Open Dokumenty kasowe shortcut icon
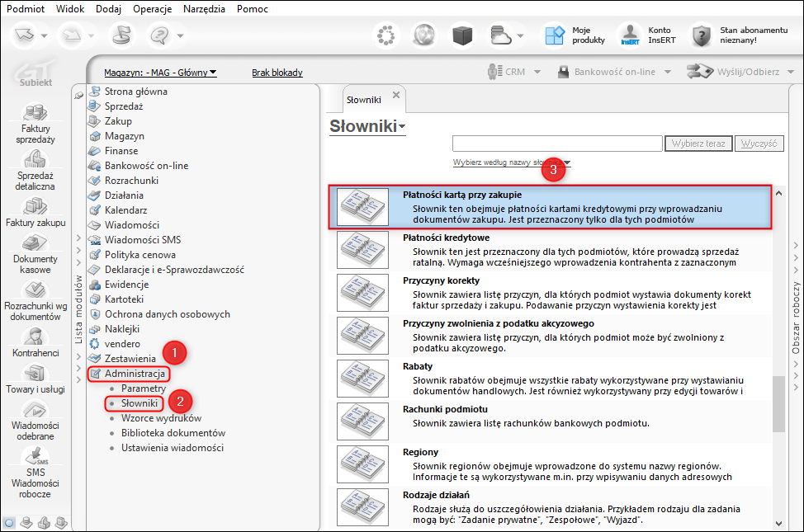This screenshot has height=532, width=804. pos(35,242)
